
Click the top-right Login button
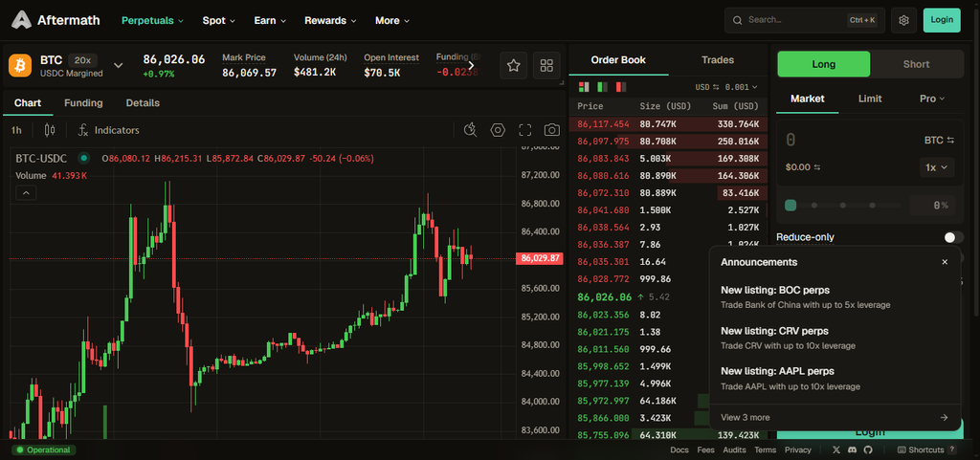(942, 20)
